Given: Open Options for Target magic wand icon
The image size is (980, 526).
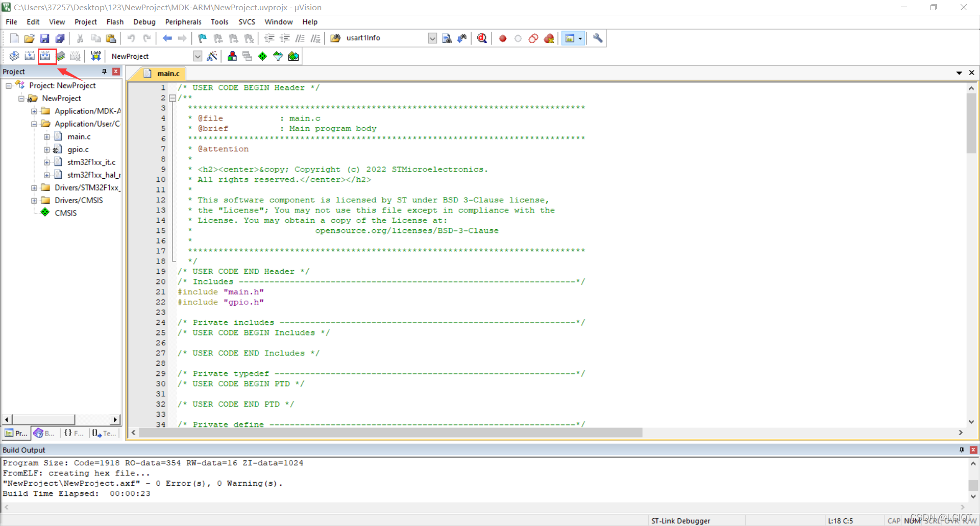Looking at the screenshot, I should (x=212, y=56).
